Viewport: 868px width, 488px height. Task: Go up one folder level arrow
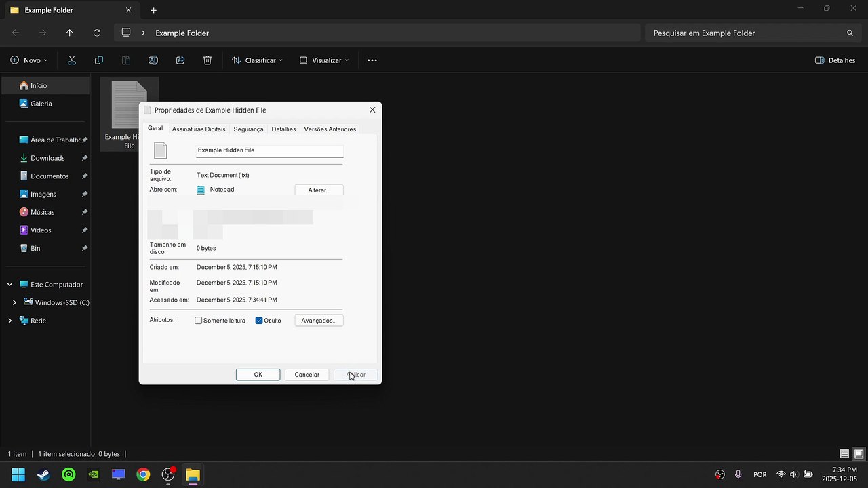tap(70, 33)
